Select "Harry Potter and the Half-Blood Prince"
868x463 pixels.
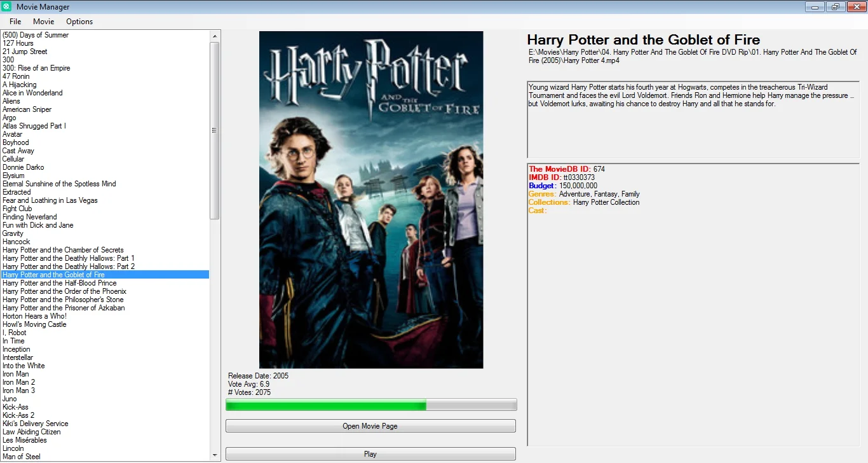[x=105, y=283]
